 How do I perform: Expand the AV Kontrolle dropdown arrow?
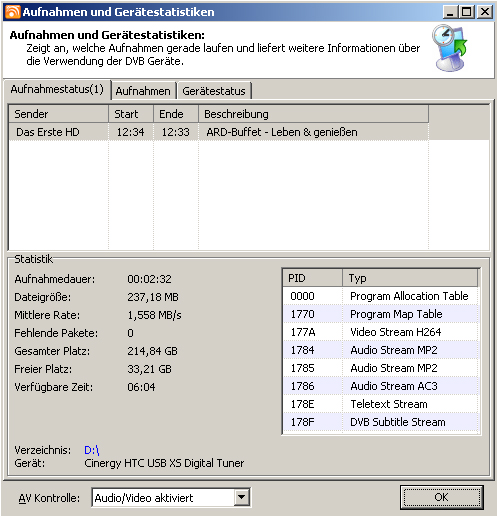click(x=242, y=497)
